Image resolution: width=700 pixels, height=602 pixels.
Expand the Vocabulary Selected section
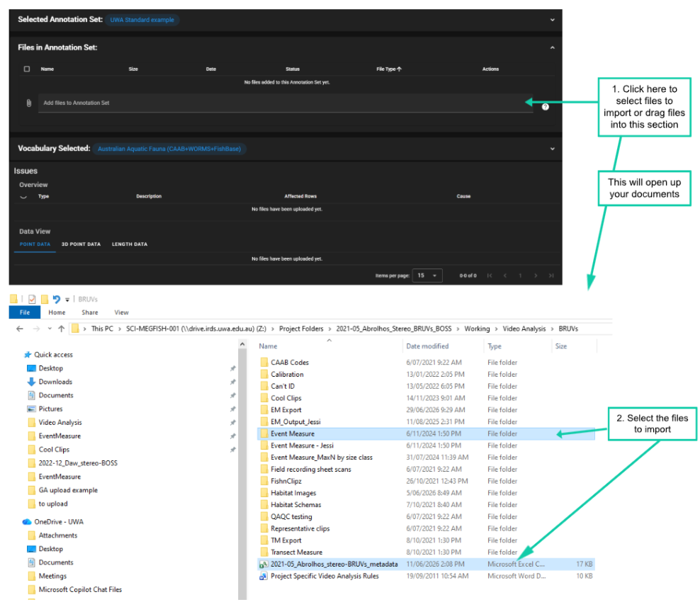(x=552, y=149)
